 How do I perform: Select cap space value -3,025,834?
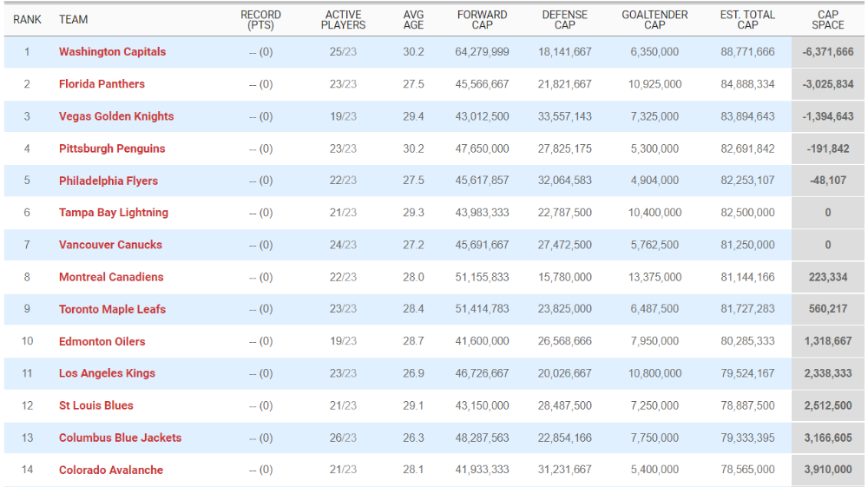[x=828, y=84]
